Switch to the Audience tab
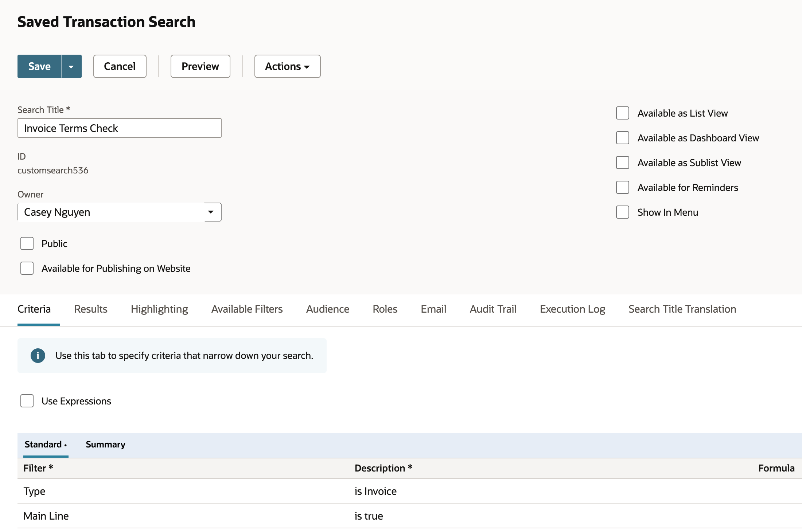Screen dimensions: 802x532 [x=328, y=309]
